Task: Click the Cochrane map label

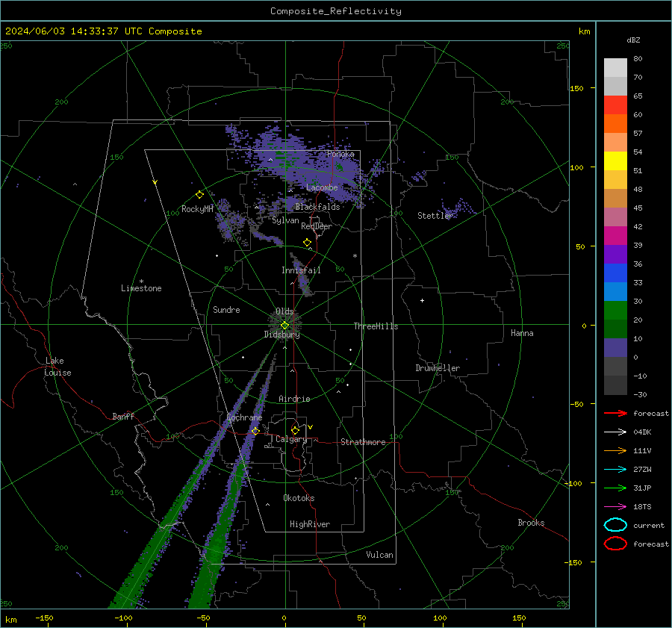Action: 244,417
